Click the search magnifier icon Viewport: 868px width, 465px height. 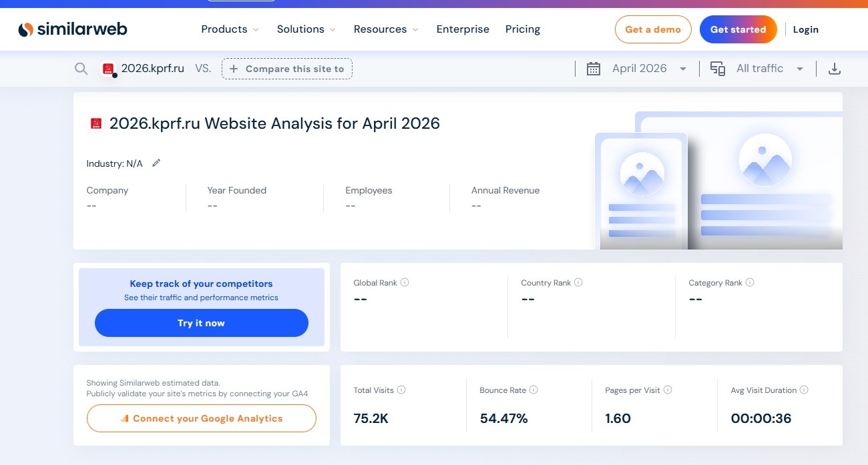(x=81, y=69)
